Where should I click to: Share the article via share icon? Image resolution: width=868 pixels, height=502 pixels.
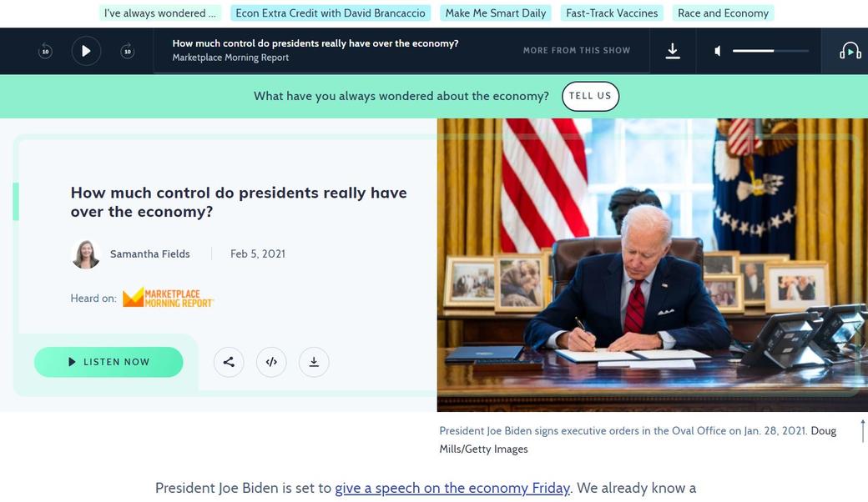(229, 362)
